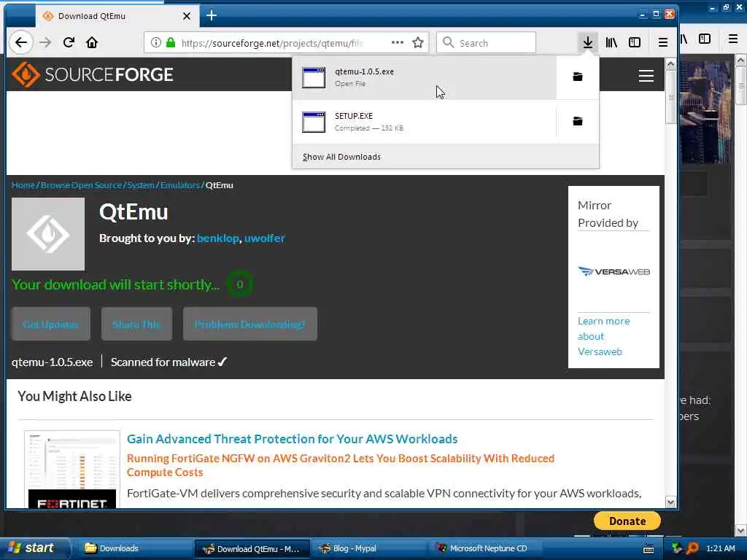Open Learn more about Versaweb link
Image resolution: width=747 pixels, height=560 pixels.
[x=603, y=336]
